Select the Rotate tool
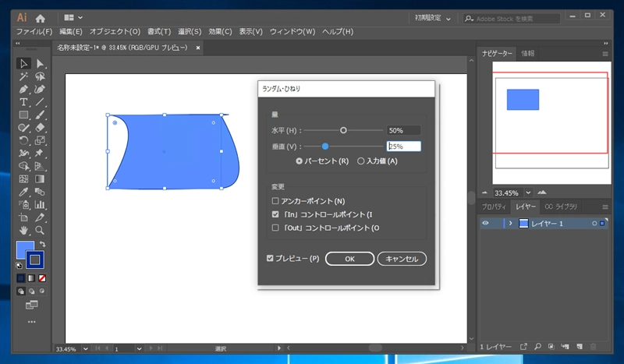This screenshot has height=364, width=624. tap(23, 140)
